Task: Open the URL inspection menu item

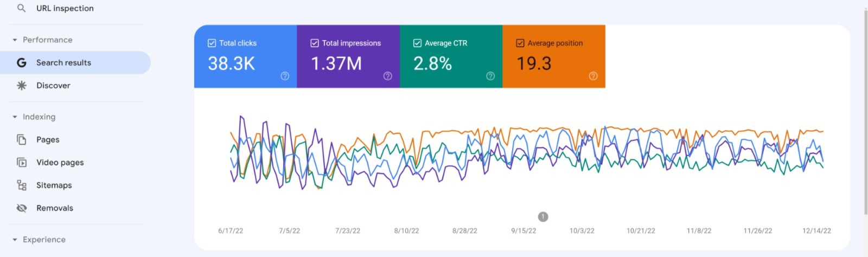Action: [x=75, y=8]
